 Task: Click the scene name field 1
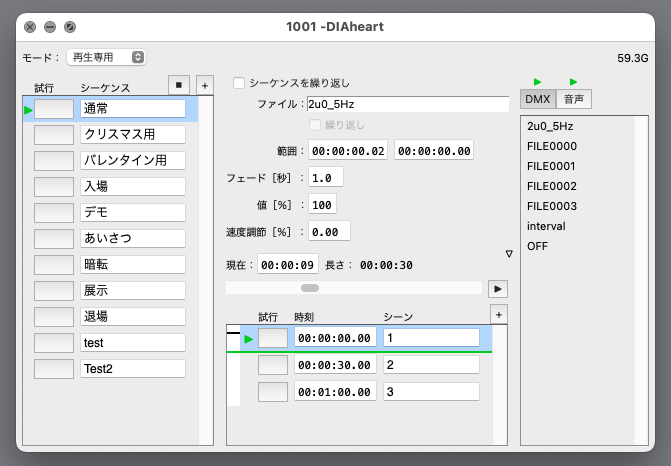coord(431,338)
